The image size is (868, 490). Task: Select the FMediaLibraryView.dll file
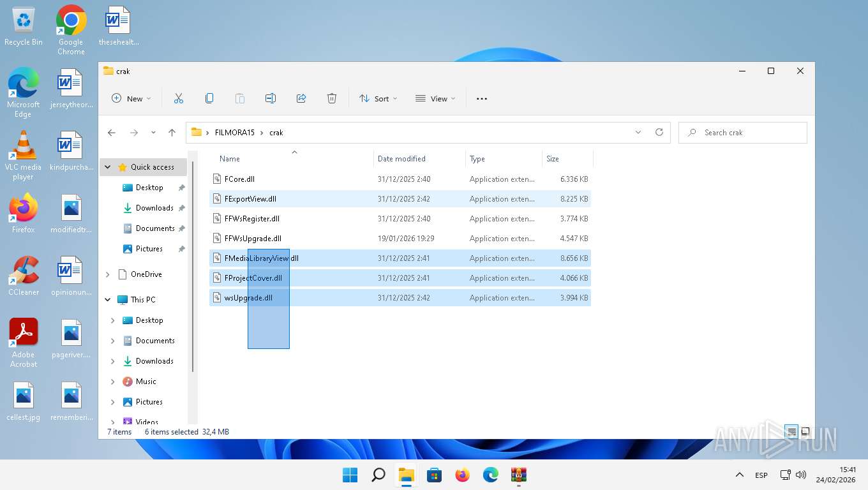[x=400, y=258]
